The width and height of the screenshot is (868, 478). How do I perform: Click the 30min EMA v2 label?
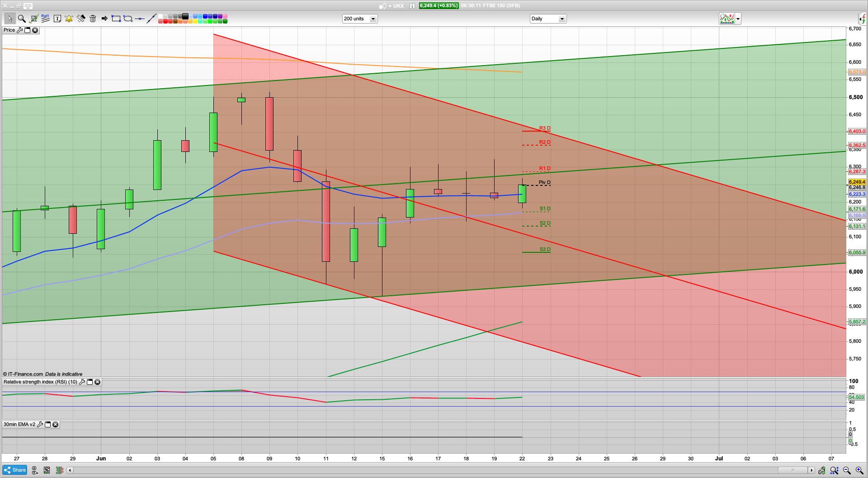pyautogui.click(x=19, y=424)
